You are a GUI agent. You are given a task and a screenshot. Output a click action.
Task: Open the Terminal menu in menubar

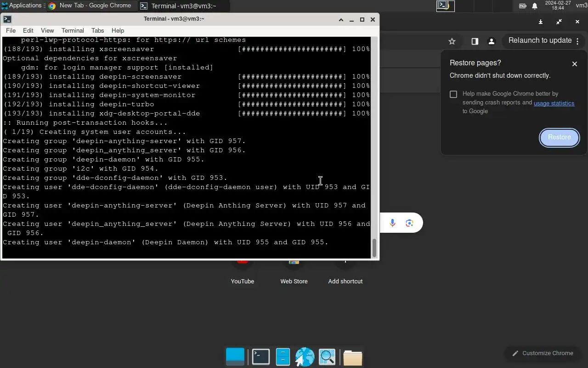click(73, 30)
